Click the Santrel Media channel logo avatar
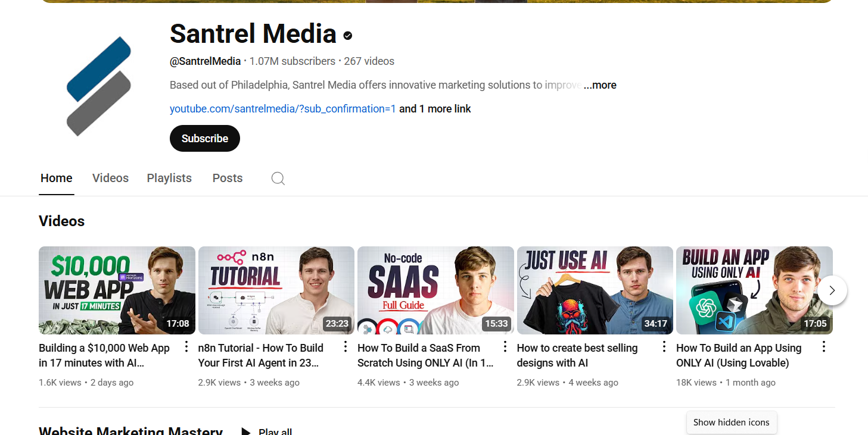Screen dimensions: 868x435 pyautogui.click(x=98, y=86)
